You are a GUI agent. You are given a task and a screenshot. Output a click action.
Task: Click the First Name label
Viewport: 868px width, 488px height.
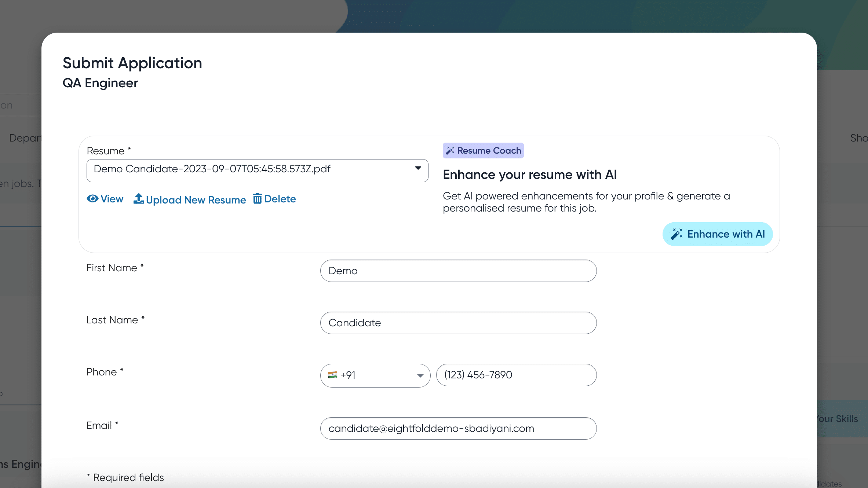point(115,268)
